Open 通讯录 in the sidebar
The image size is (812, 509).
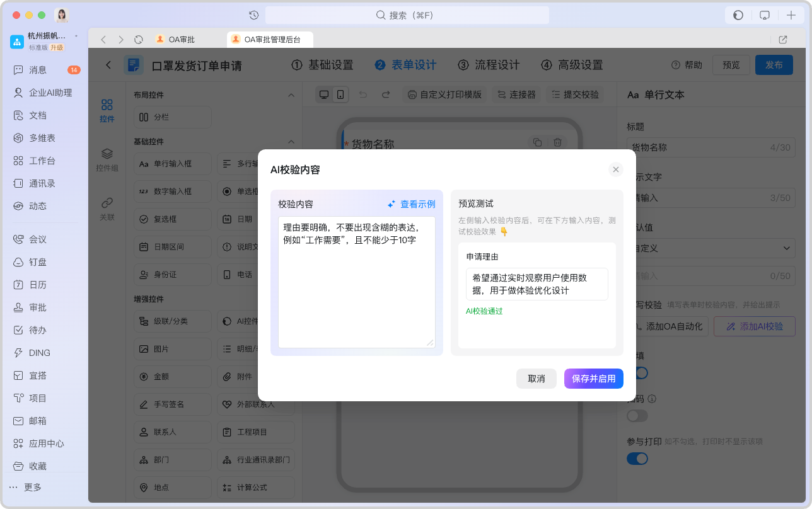[x=44, y=183]
